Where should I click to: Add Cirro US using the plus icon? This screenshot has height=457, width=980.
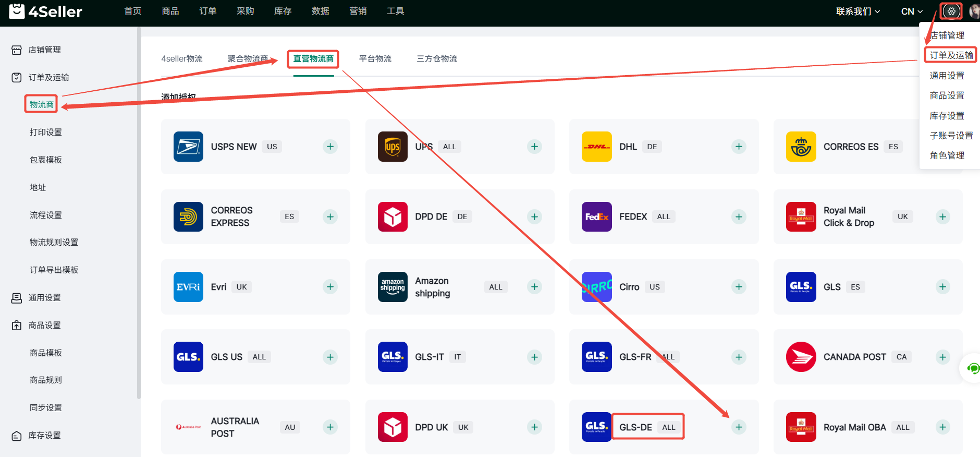tap(739, 287)
